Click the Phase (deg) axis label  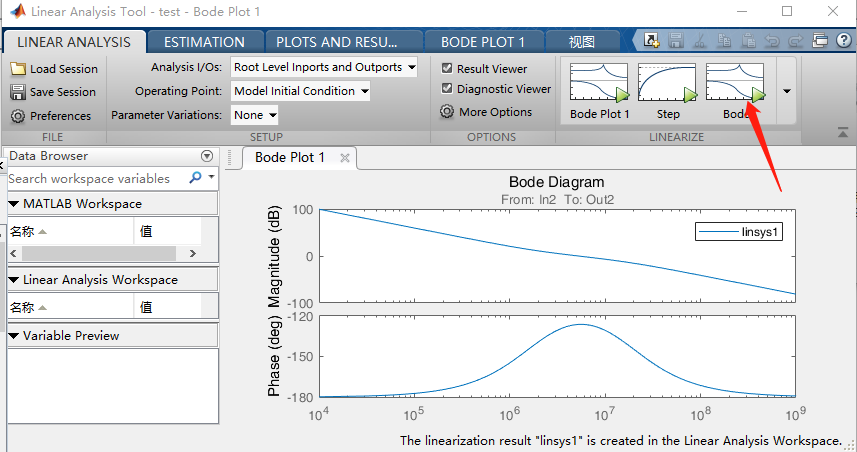coord(274,357)
